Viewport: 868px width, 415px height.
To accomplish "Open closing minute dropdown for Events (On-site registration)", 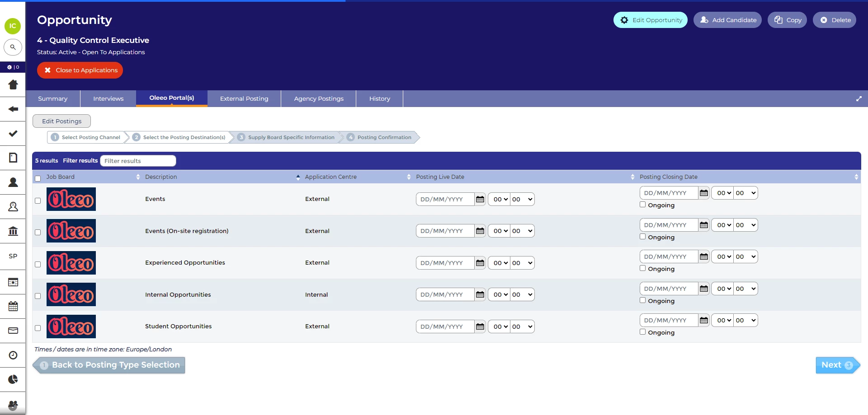I will tap(745, 225).
